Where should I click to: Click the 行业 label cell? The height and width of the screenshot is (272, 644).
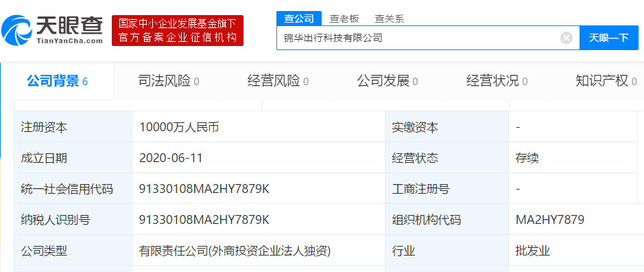tap(447, 251)
